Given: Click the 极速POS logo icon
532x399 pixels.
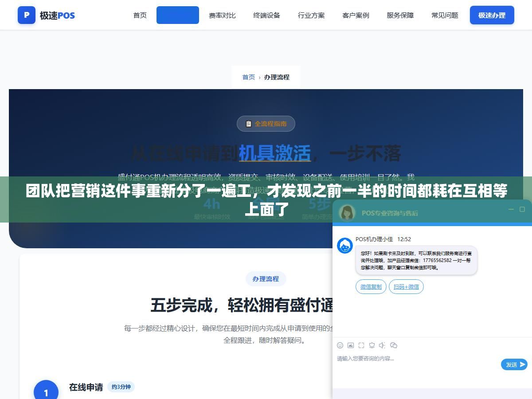Looking at the screenshot, I should coord(27,15).
